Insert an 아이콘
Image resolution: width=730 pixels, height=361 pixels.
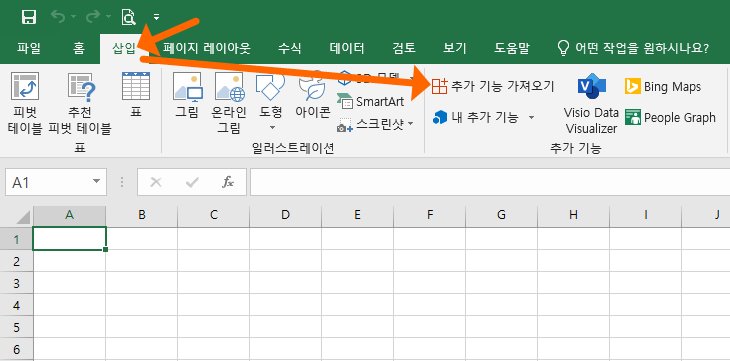click(312, 95)
